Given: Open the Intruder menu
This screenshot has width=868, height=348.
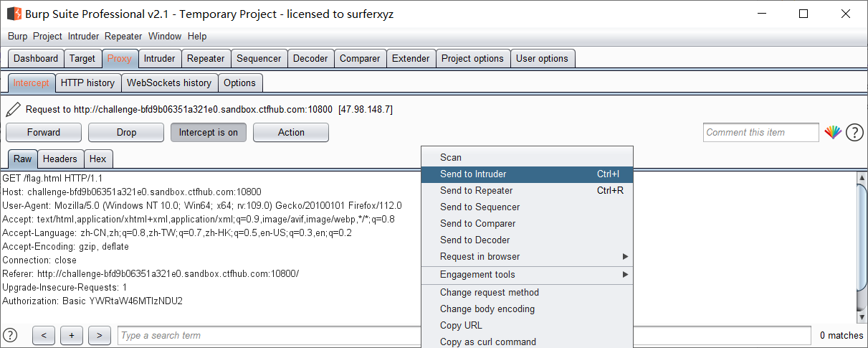Looking at the screenshot, I should [84, 36].
